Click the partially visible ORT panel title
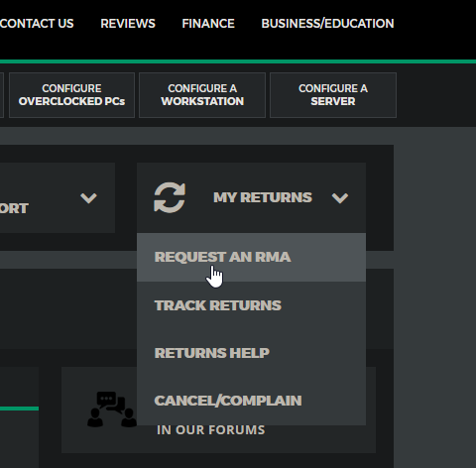Image resolution: width=476 pixels, height=468 pixels. 14,208
